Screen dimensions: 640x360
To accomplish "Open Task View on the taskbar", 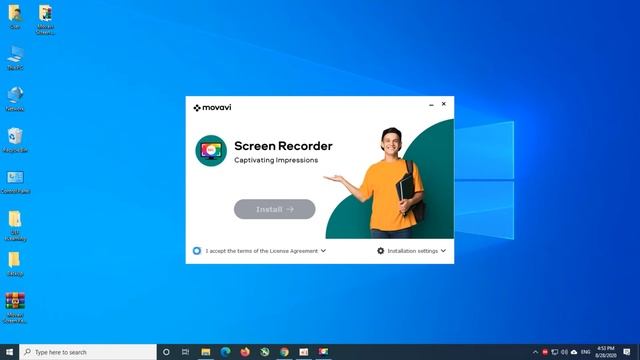I will 185,352.
